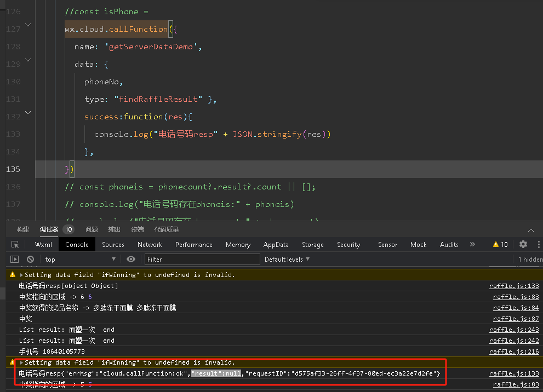Switch to the Network tab
Image resolution: width=543 pixels, height=392 pixels.
pyautogui.click(x=150, y=245)
